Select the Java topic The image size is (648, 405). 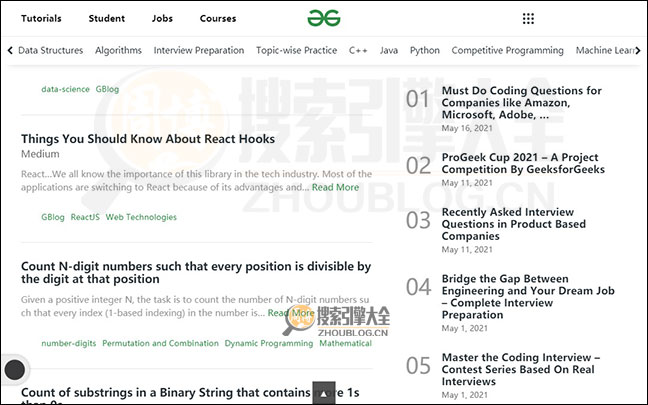click(x=388, y=50)
